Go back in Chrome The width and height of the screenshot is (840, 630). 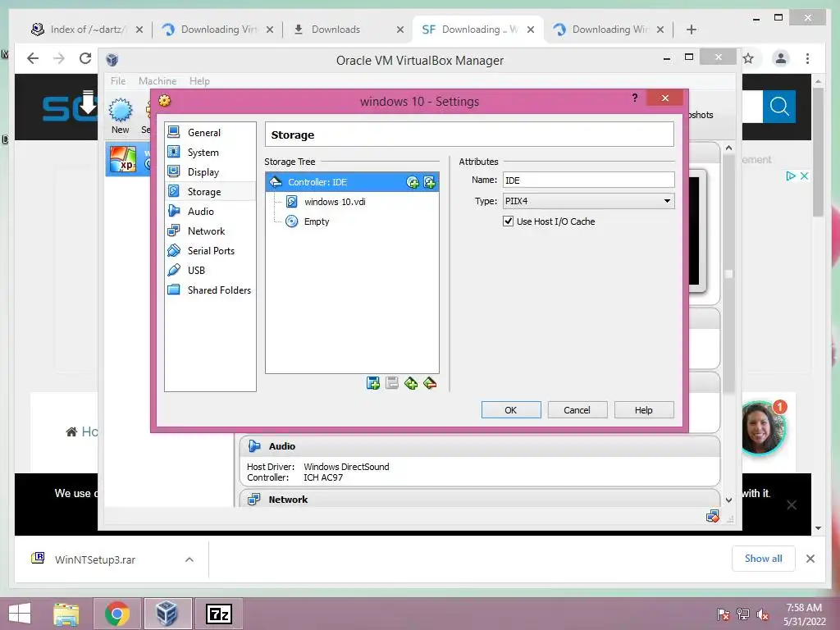pos(33,58)
